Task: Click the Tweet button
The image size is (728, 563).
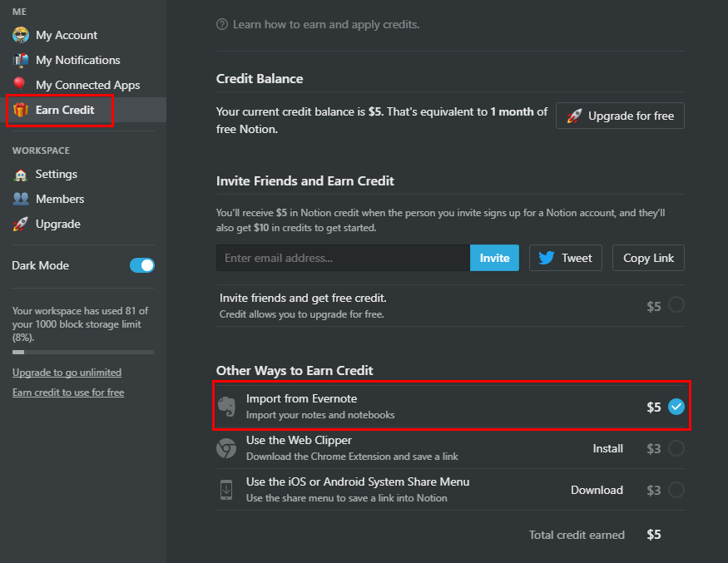Action: point(566,258)
